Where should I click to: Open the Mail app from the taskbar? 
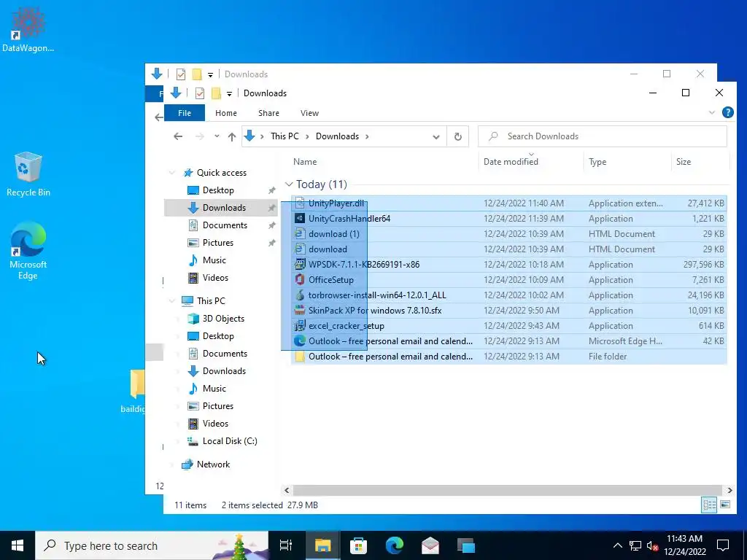point(430,545)
